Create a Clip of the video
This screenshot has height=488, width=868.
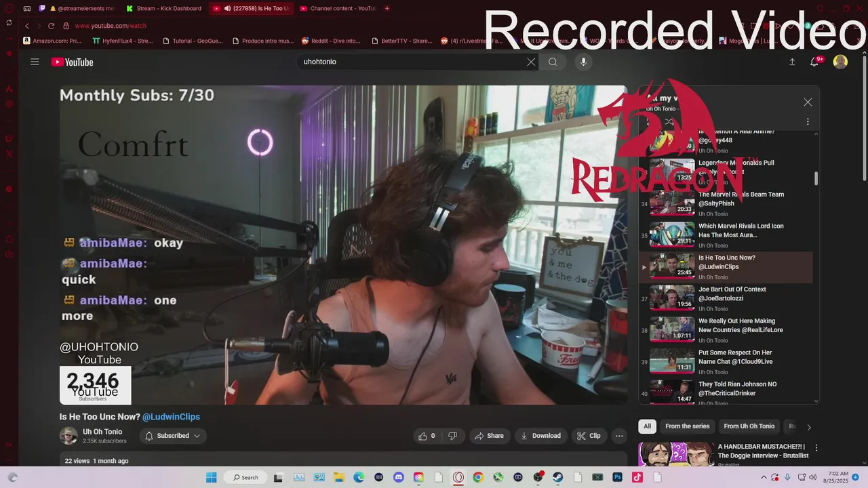(589, 436)
